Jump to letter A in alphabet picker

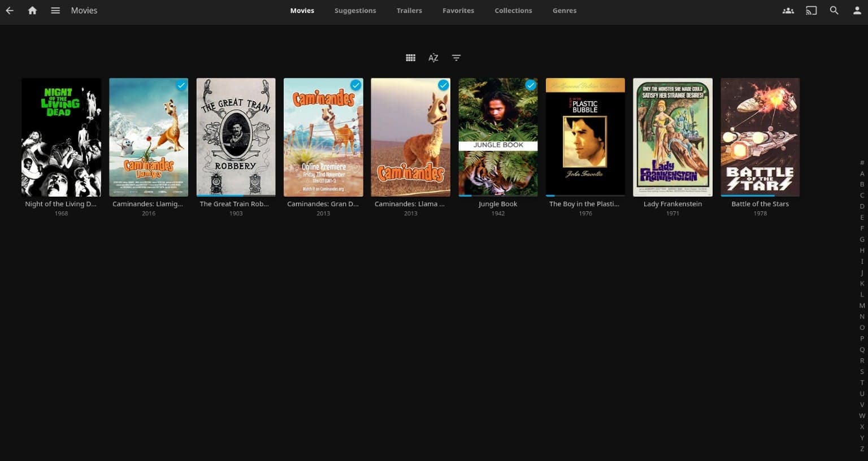[x=862, y=173]
